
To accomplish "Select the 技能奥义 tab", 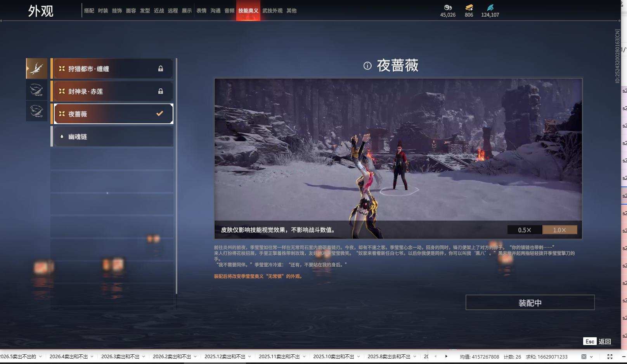I will pyautogui.click(x=248, y=11).
